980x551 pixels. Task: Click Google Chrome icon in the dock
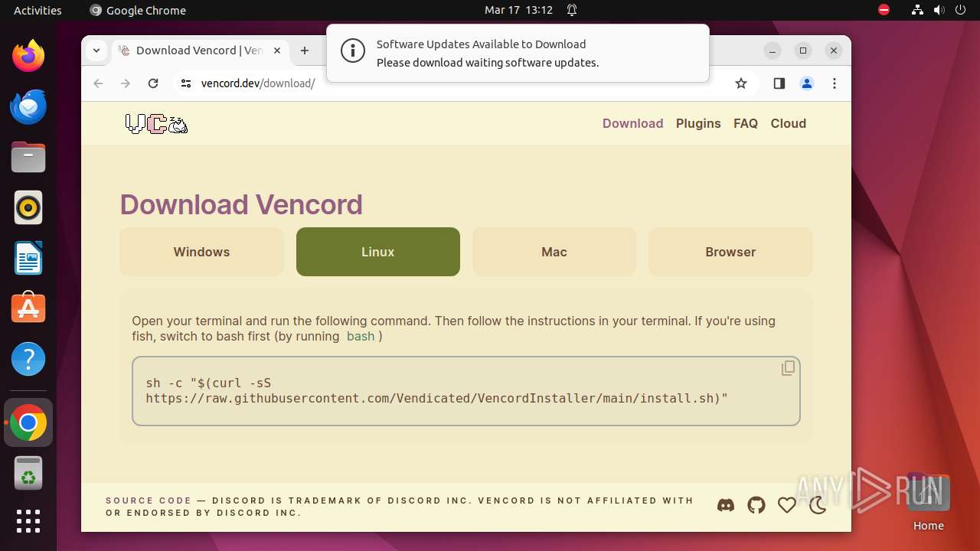click(28, 422)
